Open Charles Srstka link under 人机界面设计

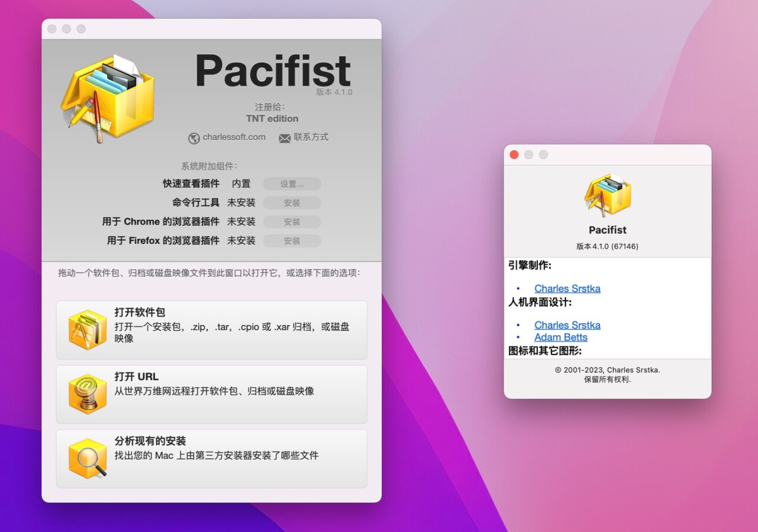(x=567, y=325)
